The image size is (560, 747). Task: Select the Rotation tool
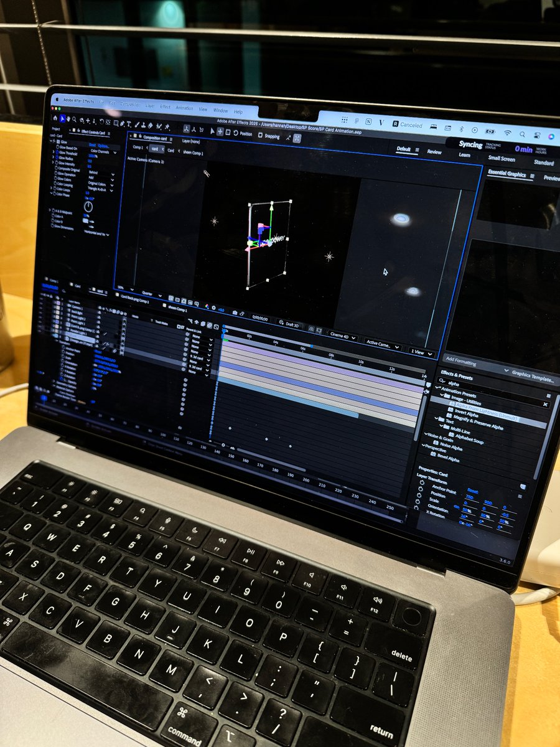point(101,121)
